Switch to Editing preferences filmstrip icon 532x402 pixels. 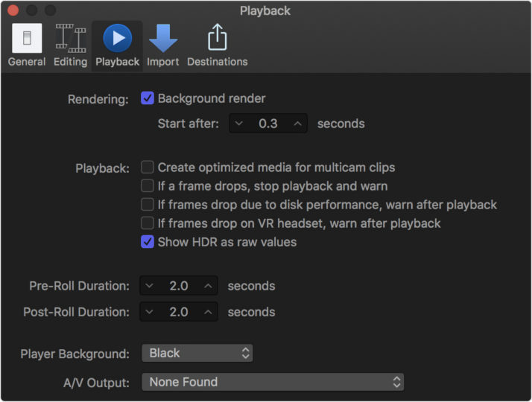click(70, 39)
